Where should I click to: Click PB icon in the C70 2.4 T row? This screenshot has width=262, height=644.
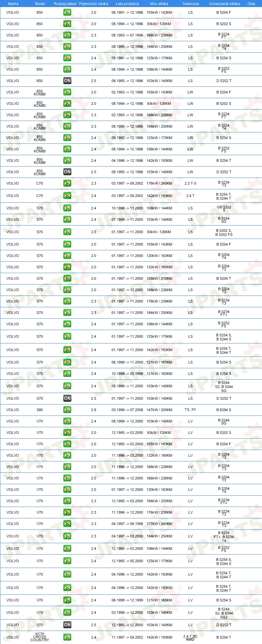coord(67,196)
